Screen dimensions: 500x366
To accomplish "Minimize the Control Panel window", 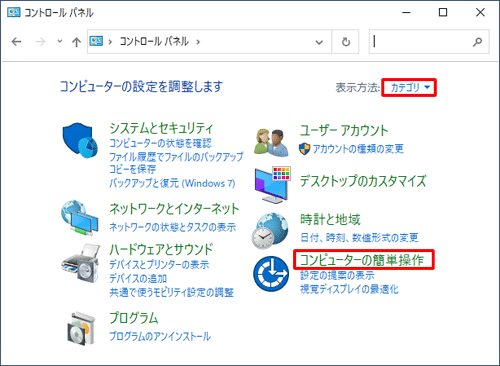I will tap(406, 13).
